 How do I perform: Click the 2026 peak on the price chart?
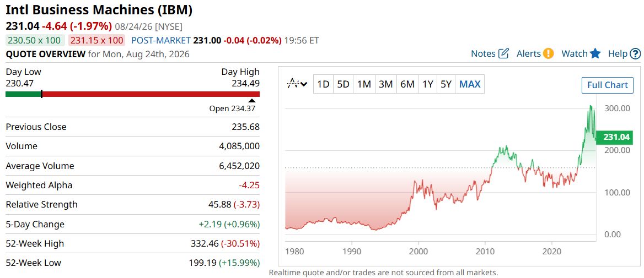coord(591,107)
